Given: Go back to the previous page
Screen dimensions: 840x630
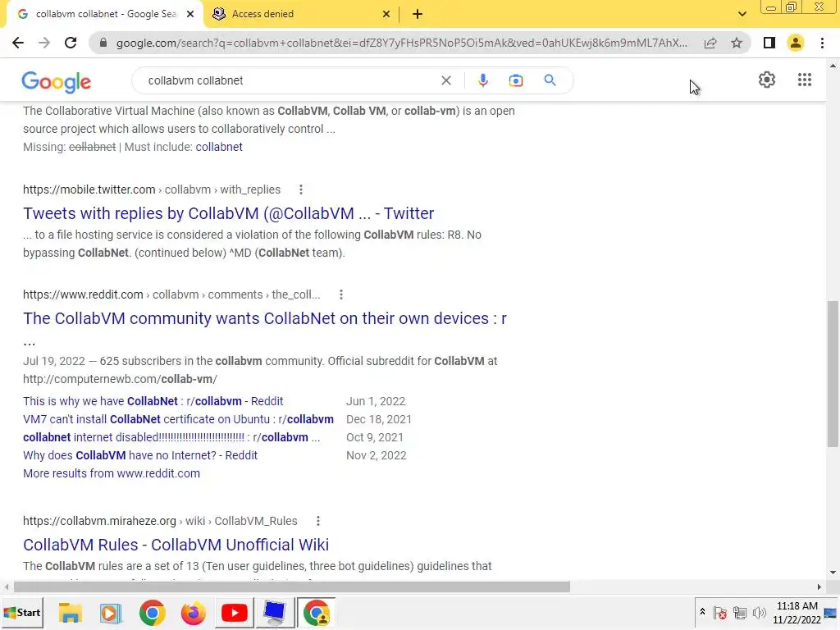Looking at the screenshot, I should point(18,43).
